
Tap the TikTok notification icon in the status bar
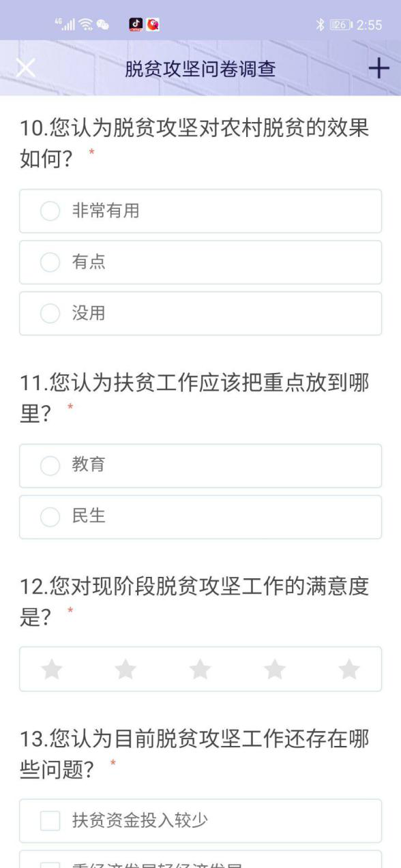point(136,25)
